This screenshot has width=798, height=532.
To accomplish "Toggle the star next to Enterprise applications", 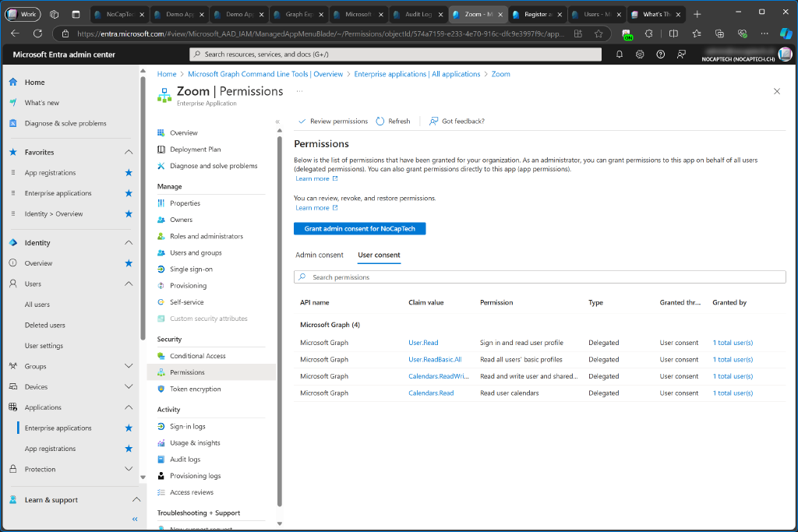I will [129, 192].
